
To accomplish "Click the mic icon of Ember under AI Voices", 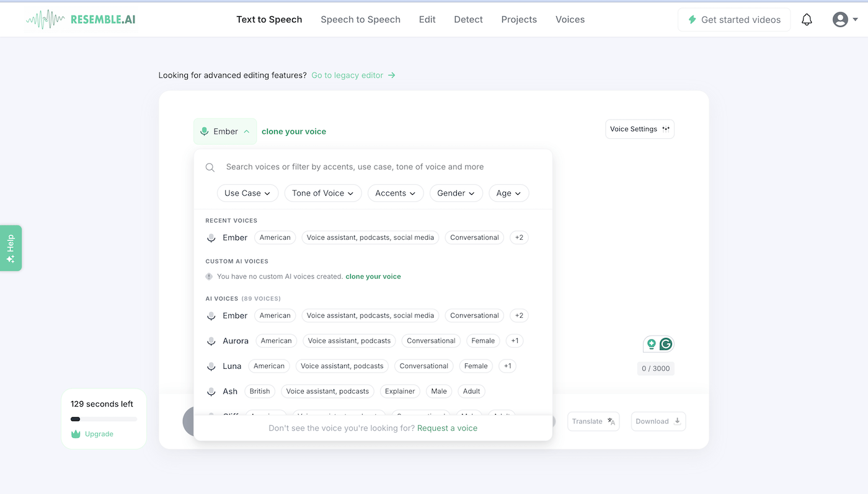I will pos(211,316).
